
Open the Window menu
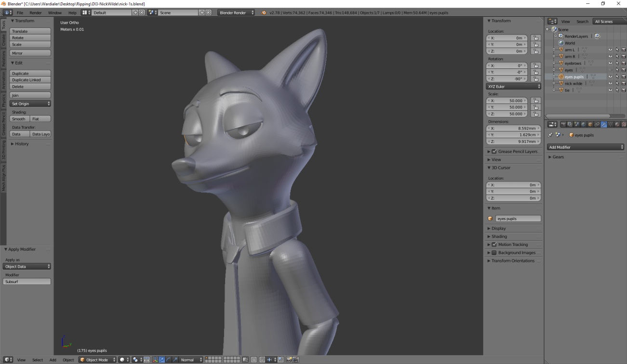pos(54,13)
